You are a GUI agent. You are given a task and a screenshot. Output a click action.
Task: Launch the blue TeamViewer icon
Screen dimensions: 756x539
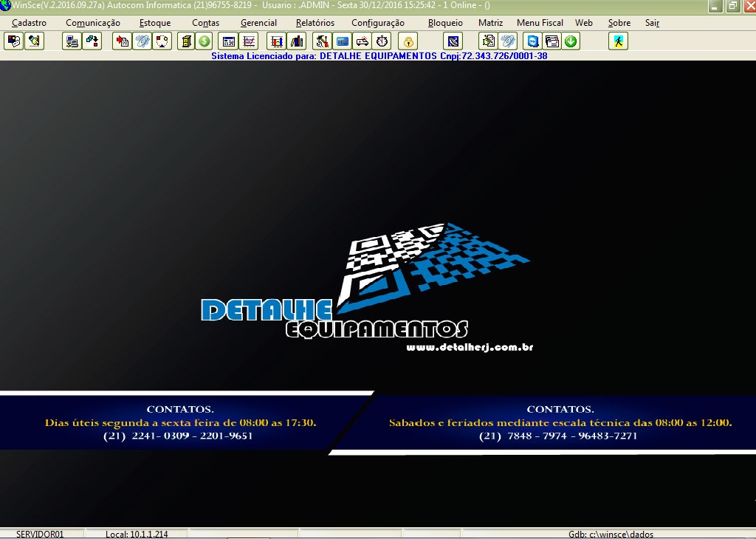[532, 41]
